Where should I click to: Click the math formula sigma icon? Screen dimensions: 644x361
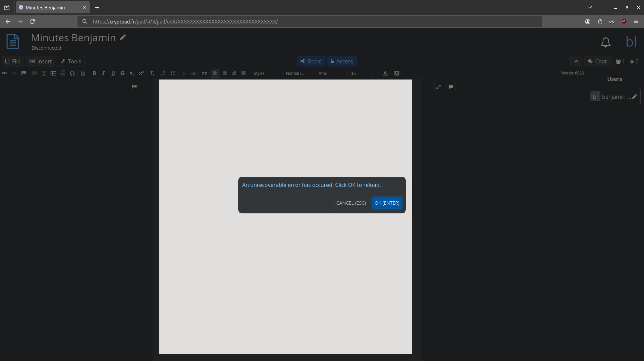pyautogui.click(x=44, y=73)
